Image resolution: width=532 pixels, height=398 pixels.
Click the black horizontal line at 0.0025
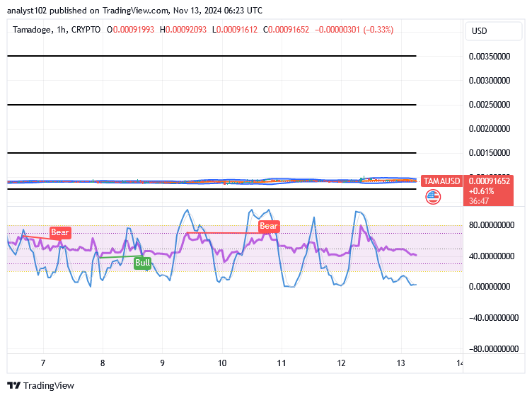212,105
